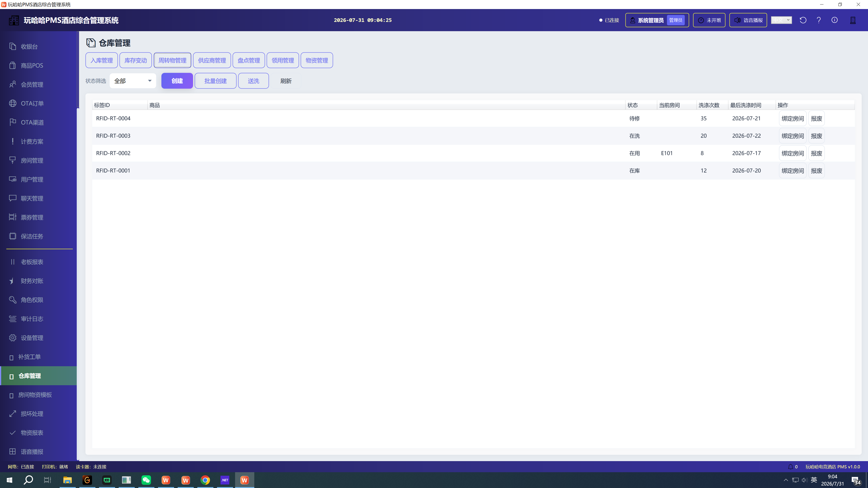Open 票券管理 icon in sidebar
868x488 pixels.
[12, 217]
